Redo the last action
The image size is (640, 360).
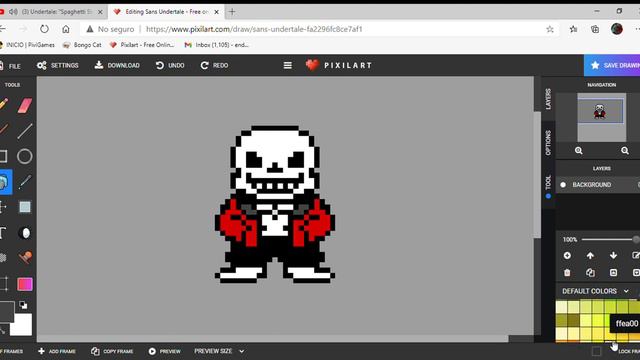tap(214, 65)
